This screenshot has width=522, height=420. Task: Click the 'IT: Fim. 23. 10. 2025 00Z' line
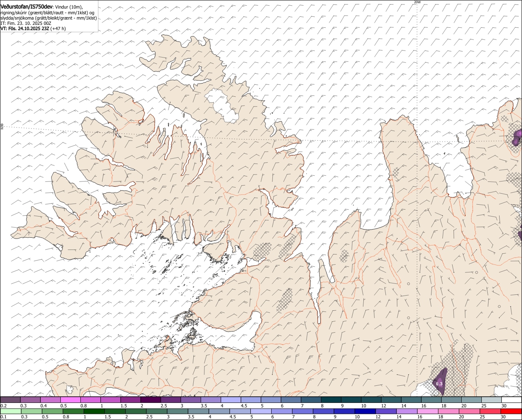26,23
